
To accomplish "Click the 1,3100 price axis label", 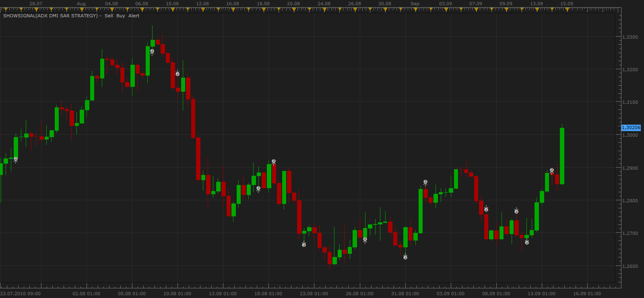I will tap(630, 102).
